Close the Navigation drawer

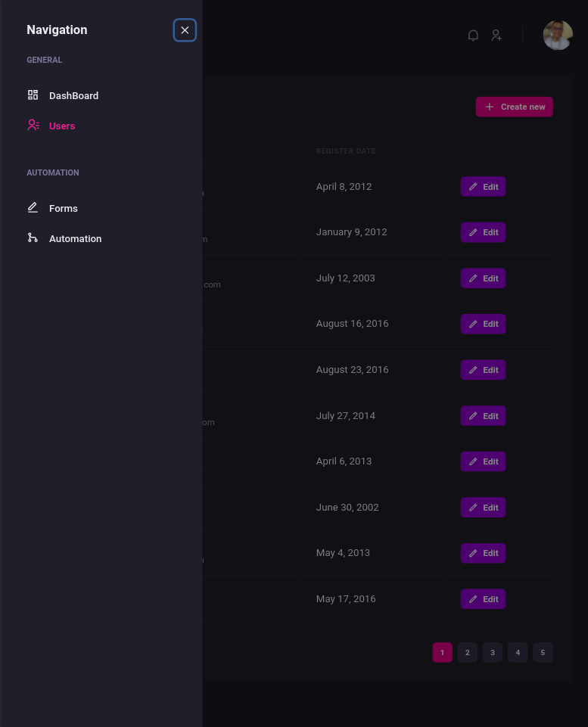pyautogui.click(x=185, y=30)
